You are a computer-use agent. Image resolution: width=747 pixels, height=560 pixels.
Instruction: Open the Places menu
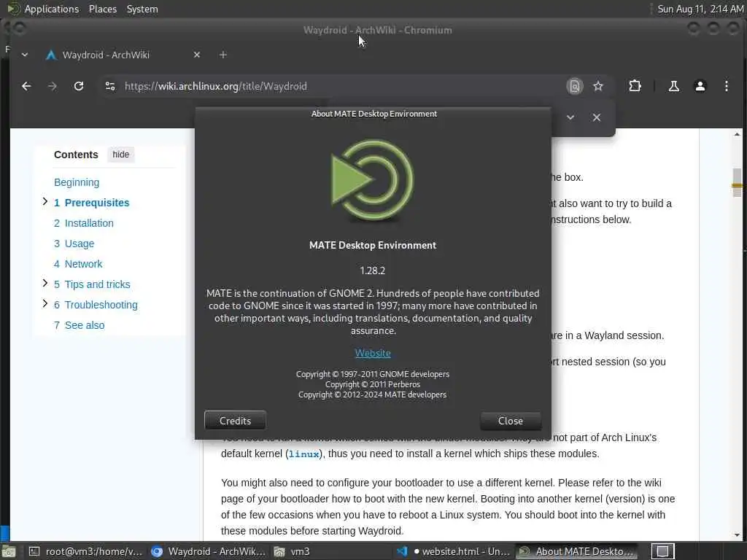tap(102, 9)
